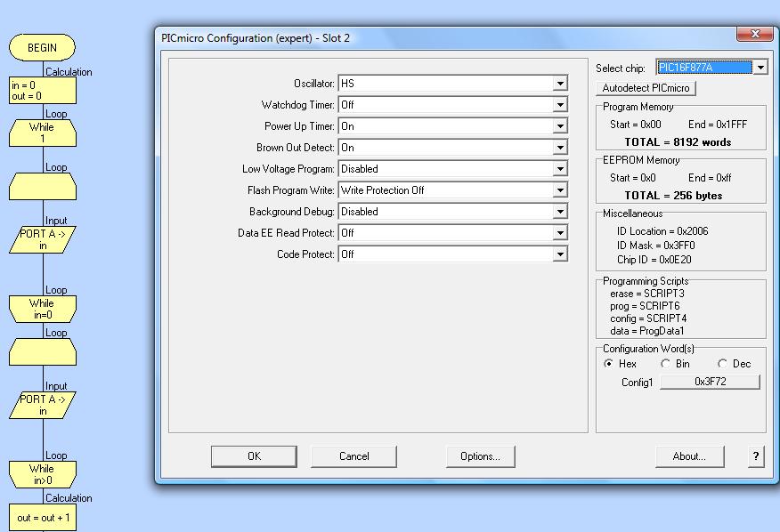
Task: Click the Config1 value button 0x3F72
Action: coord(710,382)
